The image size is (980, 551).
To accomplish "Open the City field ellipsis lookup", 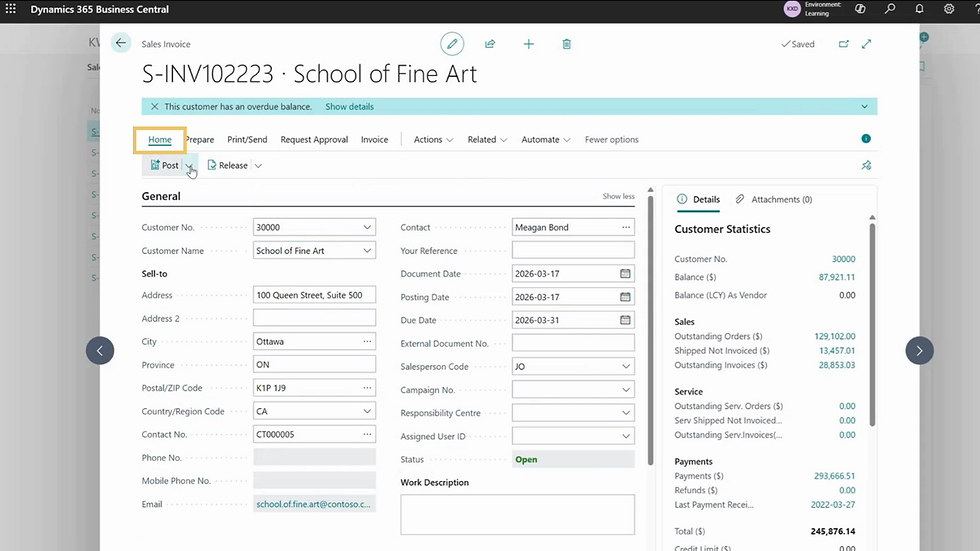I will click(x=367, y=341).
